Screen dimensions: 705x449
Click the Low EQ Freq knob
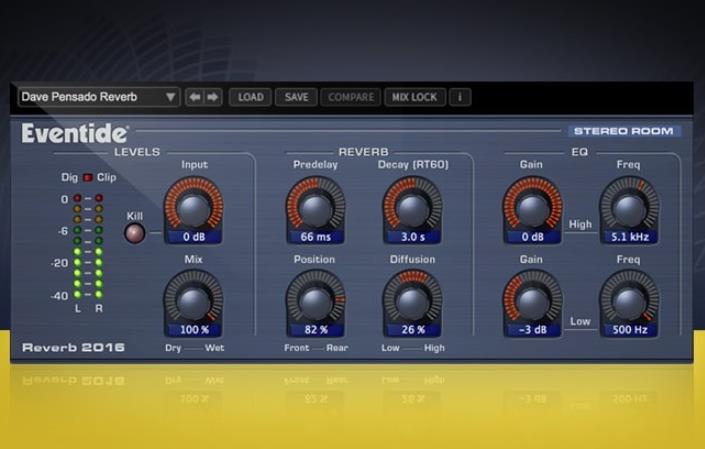point(629,302)
